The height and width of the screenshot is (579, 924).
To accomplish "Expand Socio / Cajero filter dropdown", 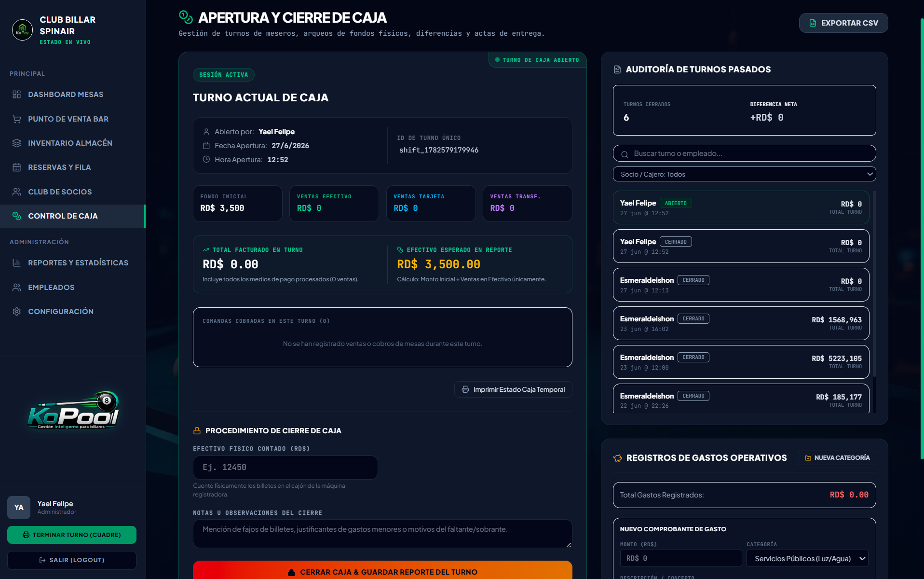I will 744,174.
